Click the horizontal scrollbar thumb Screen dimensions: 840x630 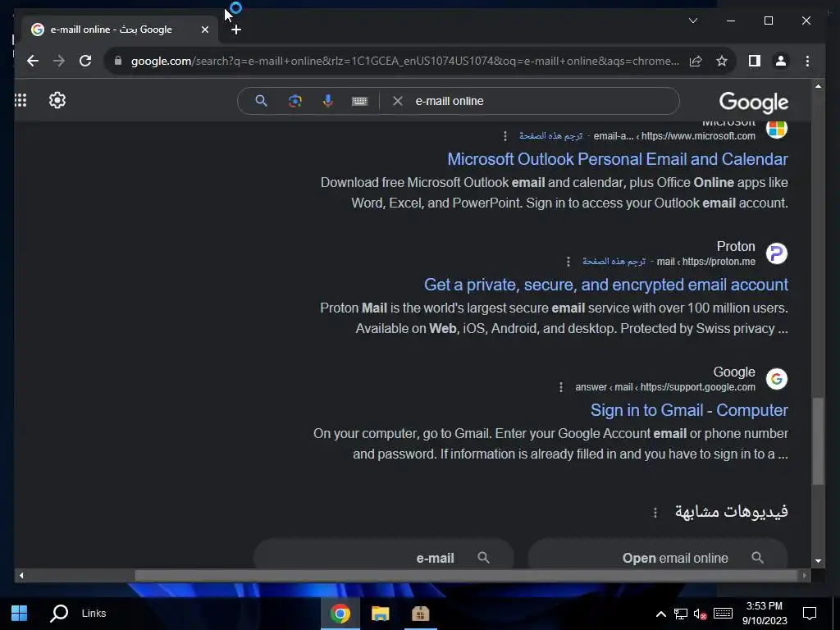[466, 576]
